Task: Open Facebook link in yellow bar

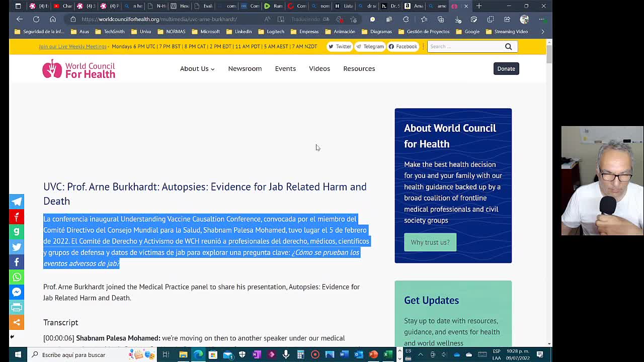Action: (403, 46)
